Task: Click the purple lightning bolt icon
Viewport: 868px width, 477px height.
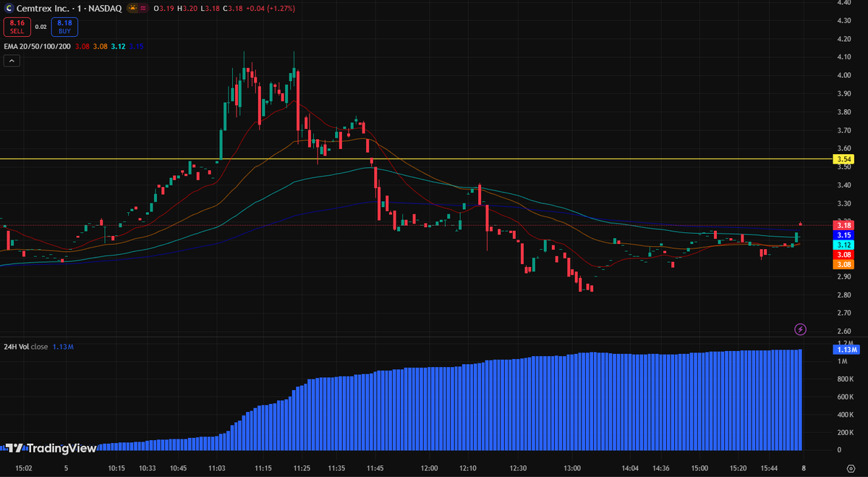Action: pos(801,329)
